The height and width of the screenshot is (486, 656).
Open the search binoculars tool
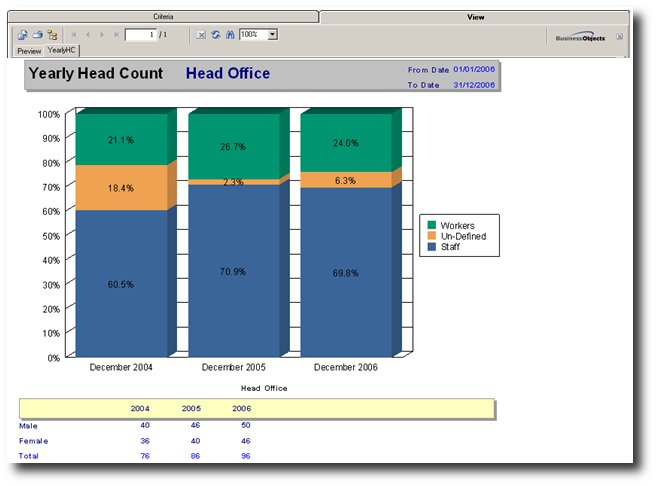coord(229,35)
